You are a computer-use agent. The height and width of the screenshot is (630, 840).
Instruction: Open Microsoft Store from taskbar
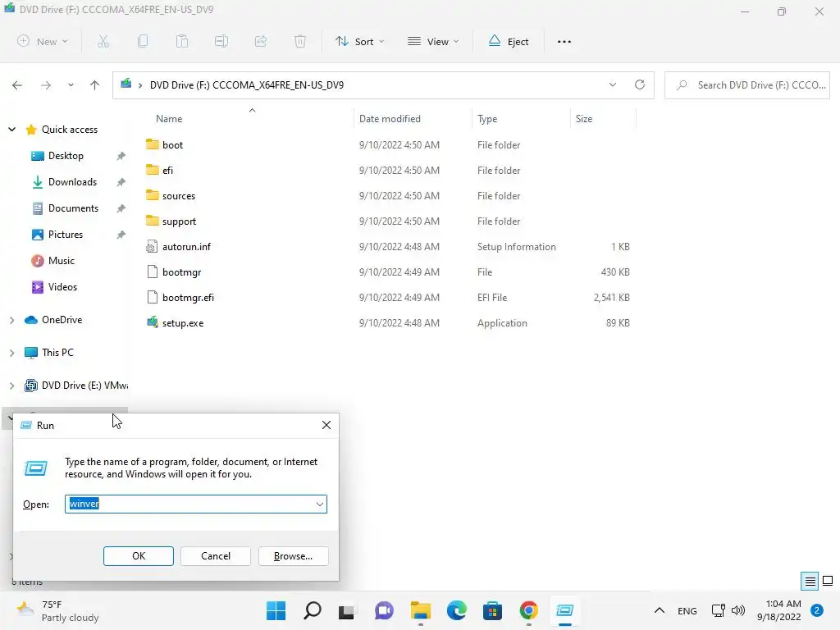tap(492, 610)
